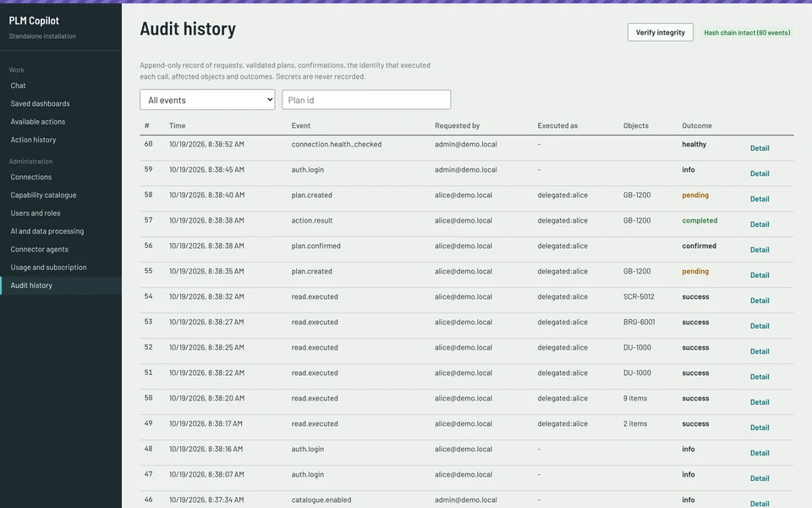
Task: Open Chat in the sidebar
Action: tap(18, 86)
